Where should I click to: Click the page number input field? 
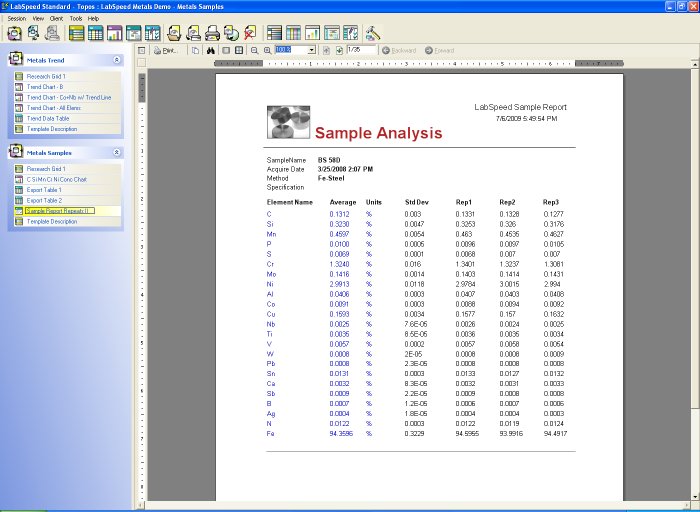(x=360, y=50)
